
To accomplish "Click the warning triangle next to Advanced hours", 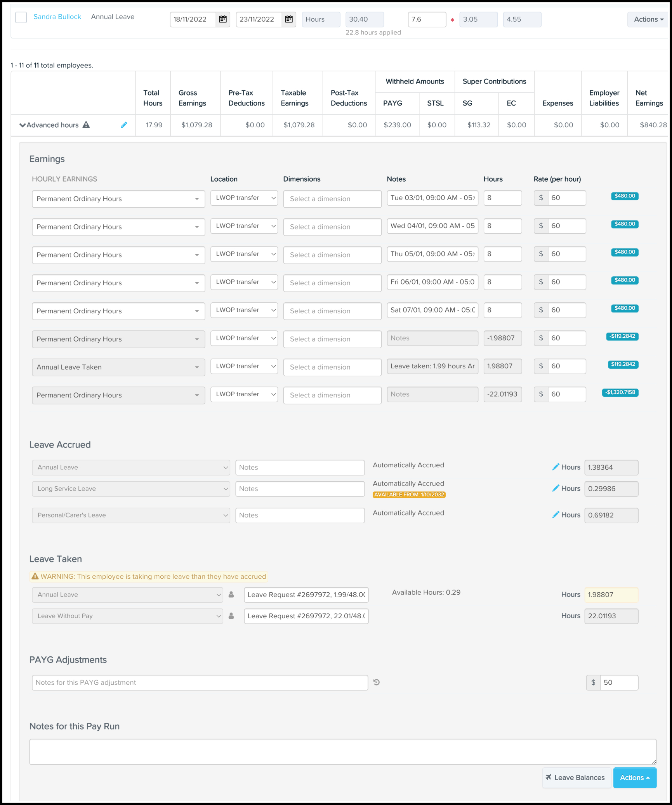I will pos(86,125).
